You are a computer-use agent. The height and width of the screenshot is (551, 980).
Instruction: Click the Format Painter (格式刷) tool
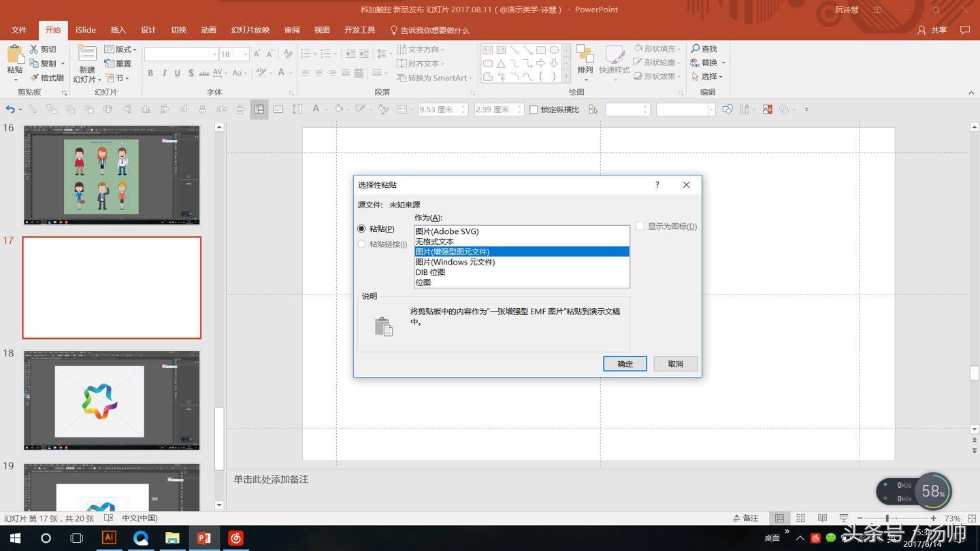(x=47, y=78)
